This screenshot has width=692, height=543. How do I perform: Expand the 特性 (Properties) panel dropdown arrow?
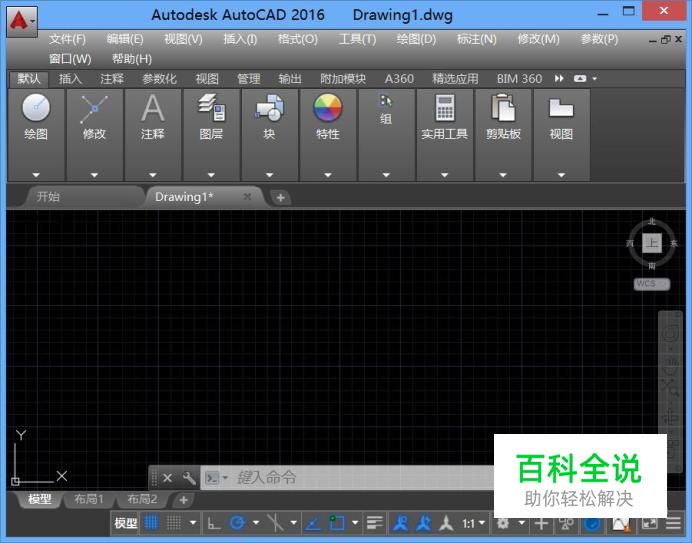pyautogui.click(x=327, y=174)
